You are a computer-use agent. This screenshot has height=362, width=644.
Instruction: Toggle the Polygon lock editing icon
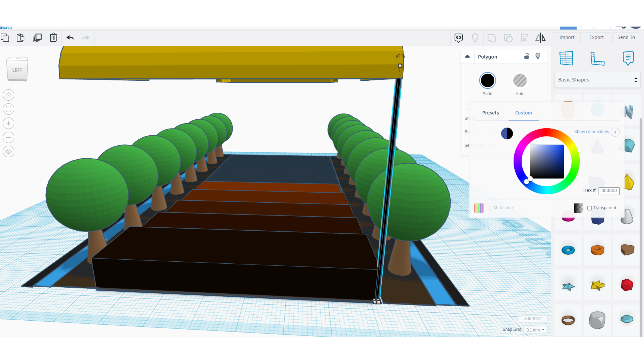pyautogui.click(x=526, y=56)
